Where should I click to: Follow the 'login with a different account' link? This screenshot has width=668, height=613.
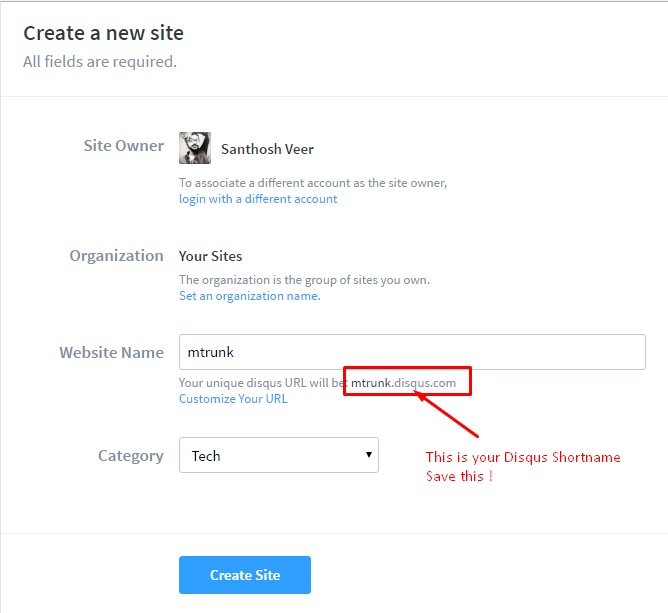258,199
